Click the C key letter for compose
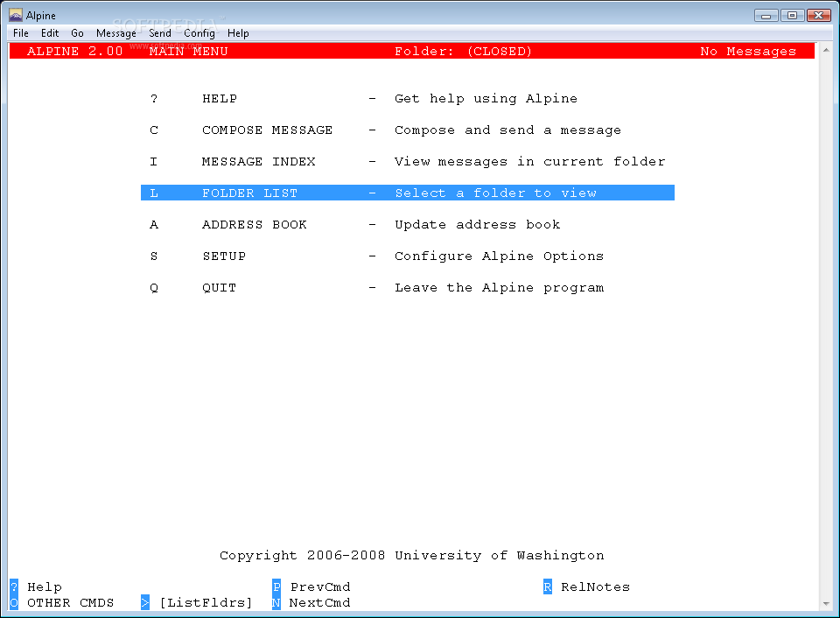The height and width of the screenshot is (618, 840). click(154, 130)
